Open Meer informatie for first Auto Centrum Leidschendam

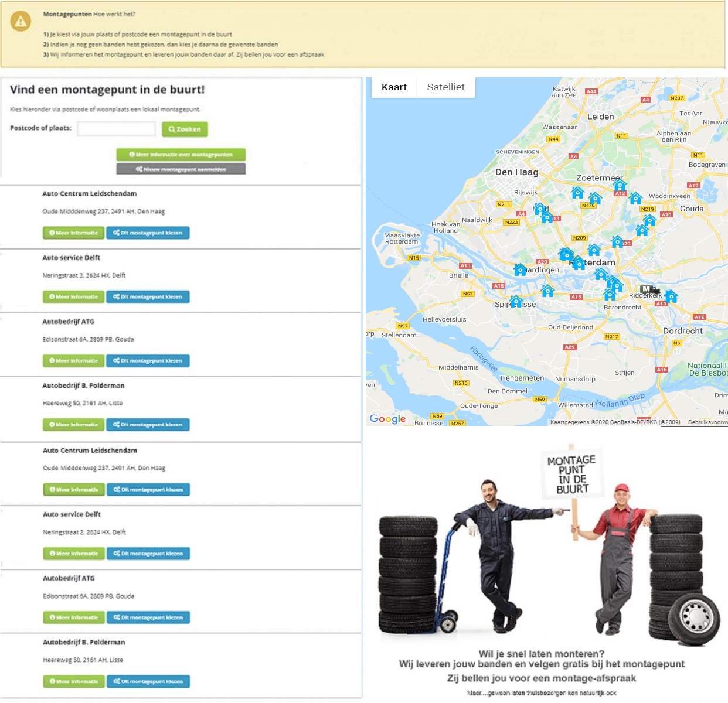point(74,233)
